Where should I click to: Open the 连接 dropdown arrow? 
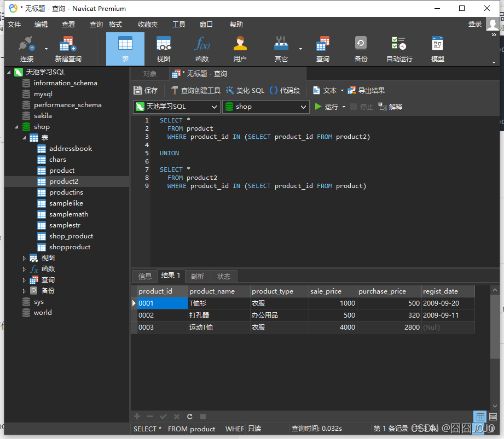[x=46, y=49]
